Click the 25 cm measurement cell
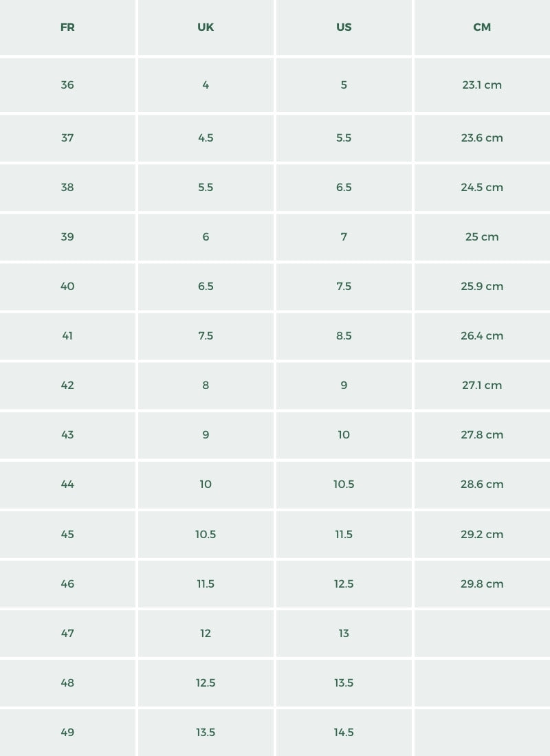 coord(482,237)
